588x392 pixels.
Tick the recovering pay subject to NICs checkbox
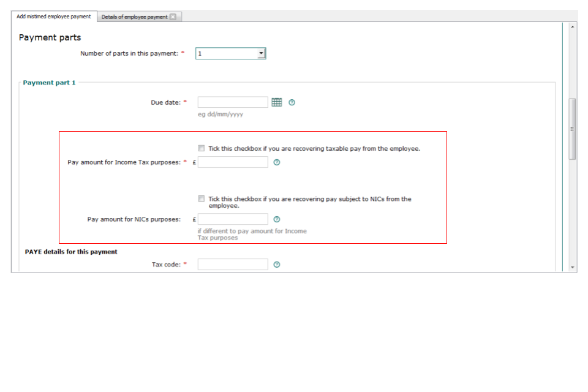click(x=202, y=198)
